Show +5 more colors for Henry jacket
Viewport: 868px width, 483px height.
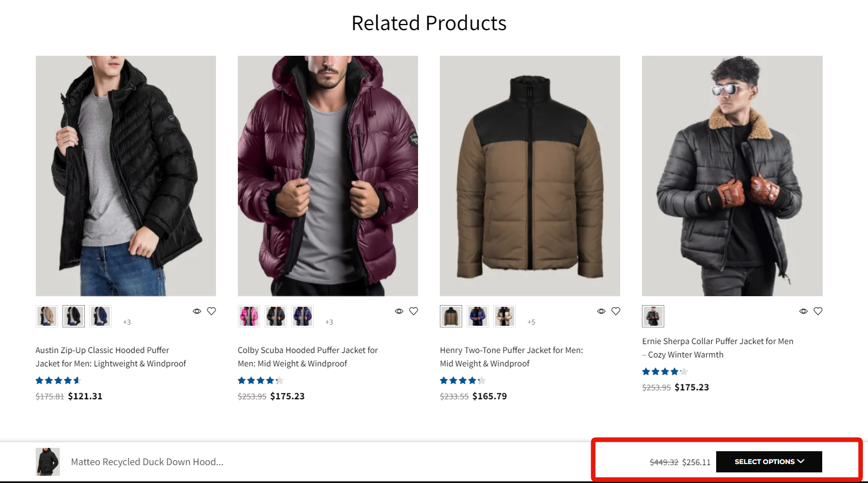[x=531, y=322]
